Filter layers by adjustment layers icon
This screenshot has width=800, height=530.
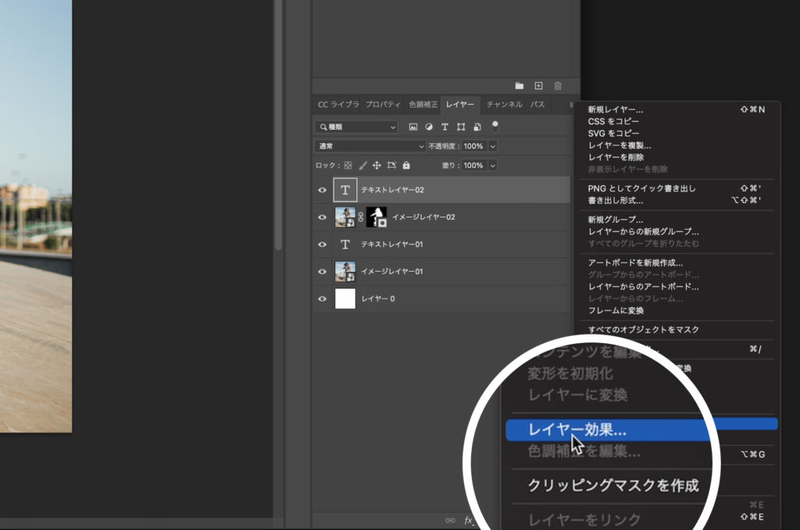429,127
